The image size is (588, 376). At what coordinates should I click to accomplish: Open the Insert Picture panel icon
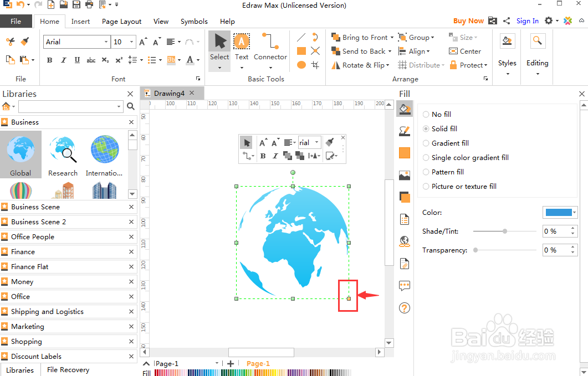click(404, 175)
